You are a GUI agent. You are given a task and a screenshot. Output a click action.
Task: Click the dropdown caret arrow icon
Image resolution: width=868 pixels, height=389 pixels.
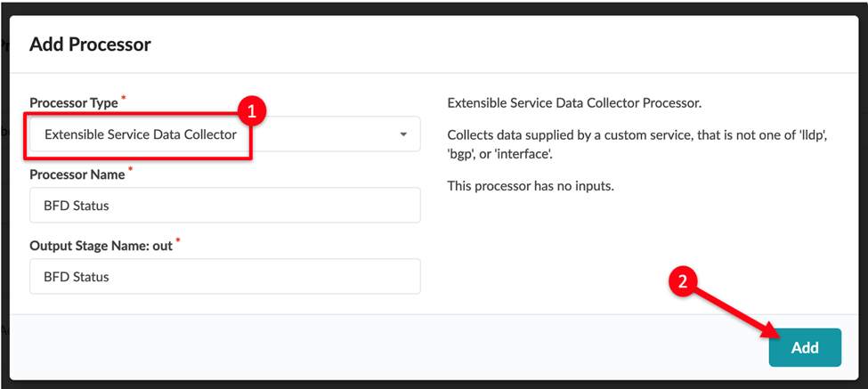click(403, 134)
